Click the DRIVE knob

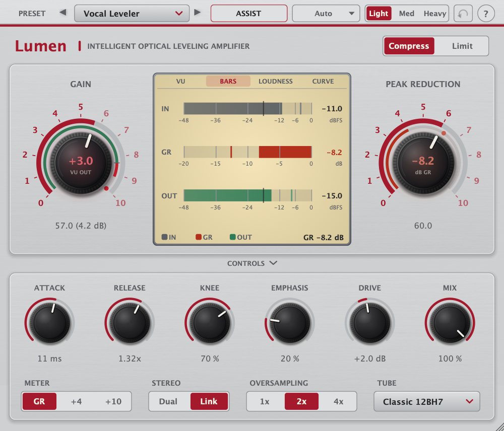[x=369, y=322]
